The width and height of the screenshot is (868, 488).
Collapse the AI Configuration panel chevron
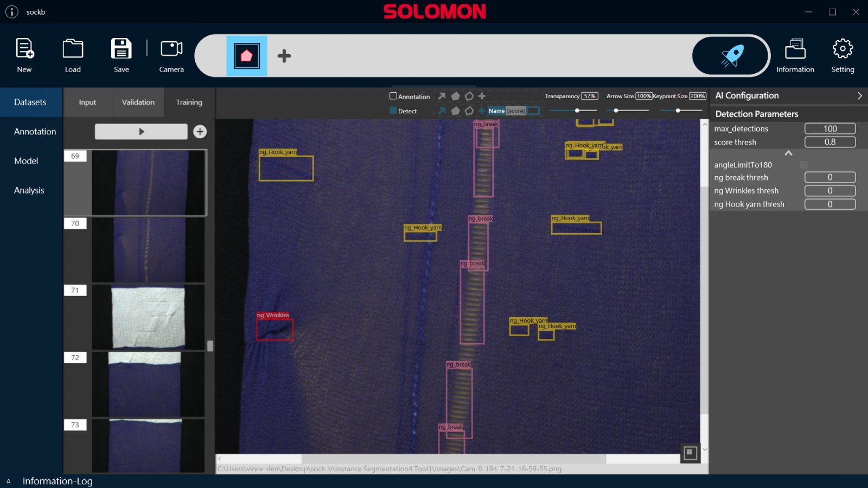[x=859, y=95]
